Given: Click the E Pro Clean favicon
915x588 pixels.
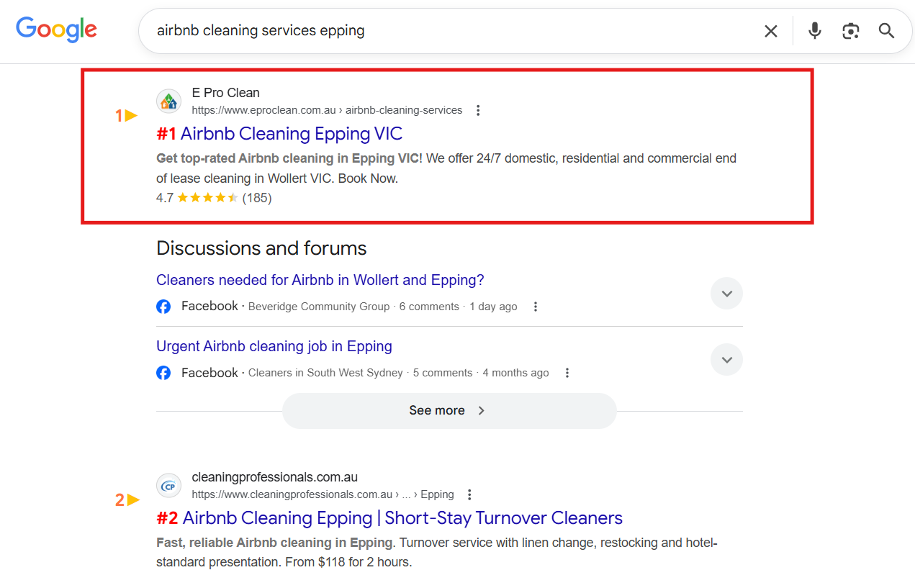Looking at the screenshot, I should pyautogui.click(x=168, y=101).
